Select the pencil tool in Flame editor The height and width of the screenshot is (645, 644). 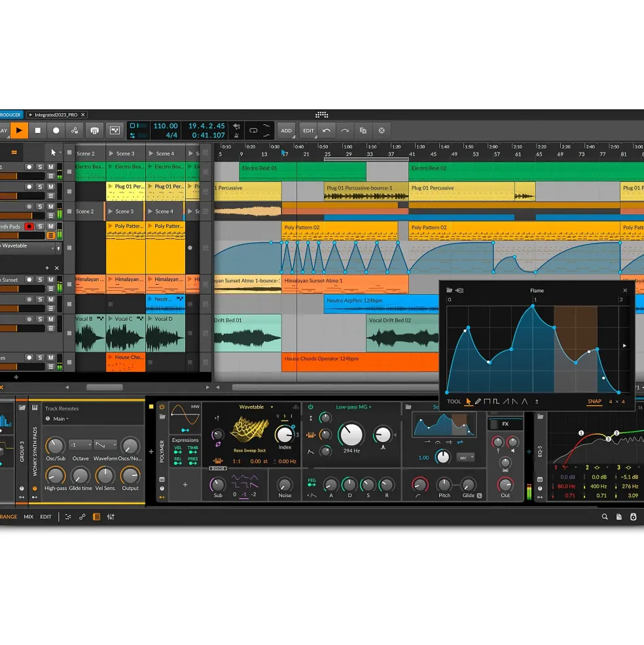478,401
